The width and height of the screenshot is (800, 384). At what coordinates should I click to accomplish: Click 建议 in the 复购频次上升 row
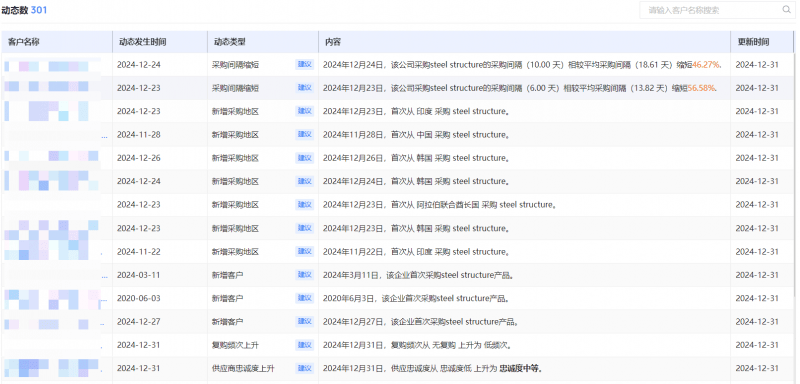[x=305, y=345]
